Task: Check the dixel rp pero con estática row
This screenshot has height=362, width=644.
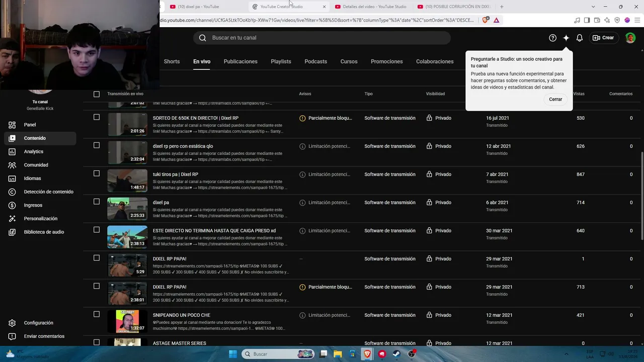Action: tap(97, 145)
